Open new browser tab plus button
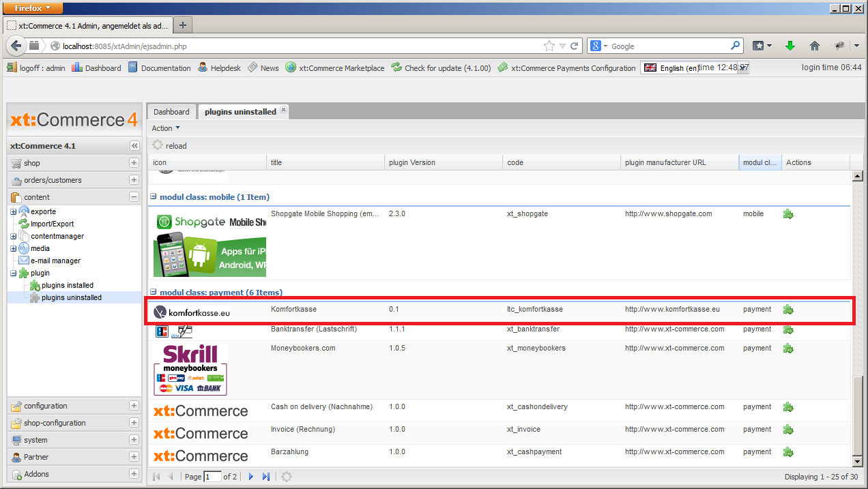The image size is (868, 489). point(182,25)
